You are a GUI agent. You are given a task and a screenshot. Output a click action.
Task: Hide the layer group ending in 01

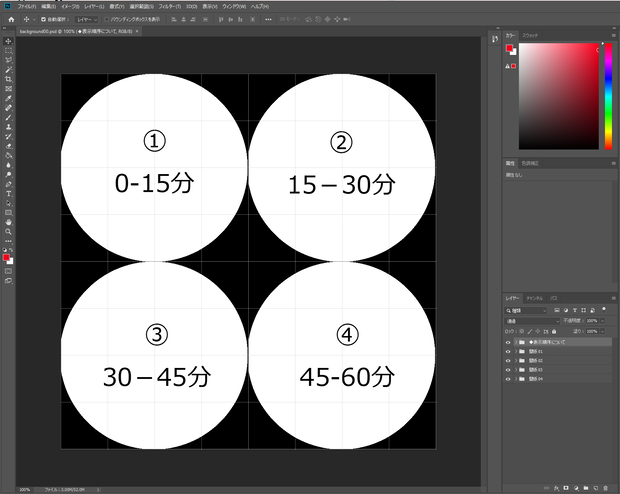pos(508,352)
